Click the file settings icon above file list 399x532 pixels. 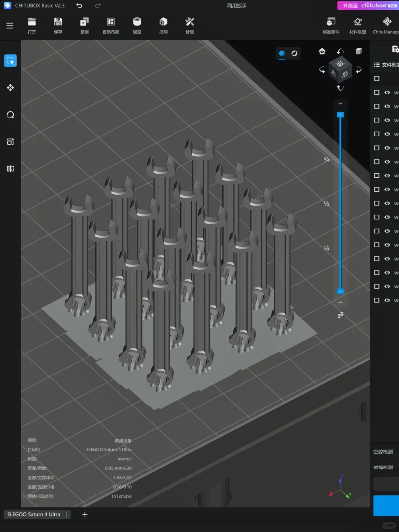395,49
